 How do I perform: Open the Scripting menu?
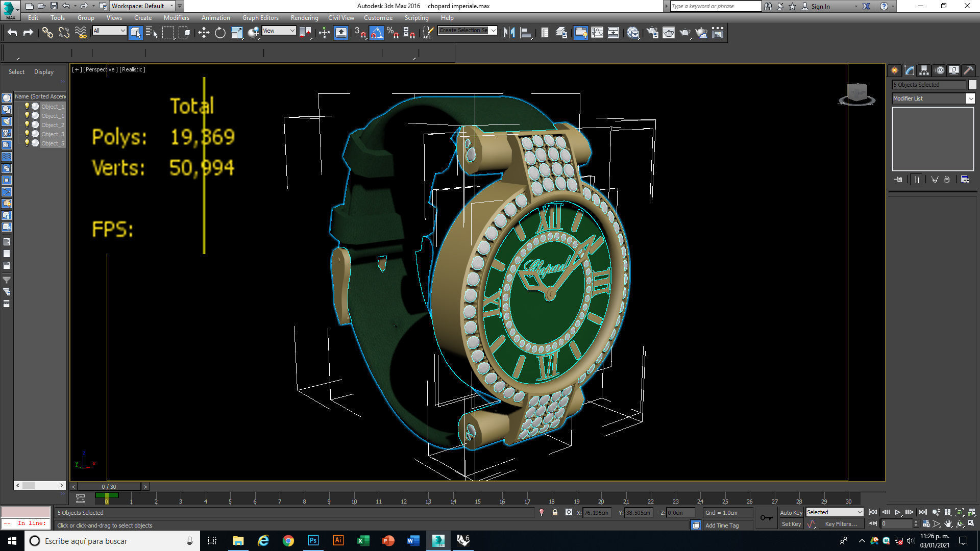(416, 18)
